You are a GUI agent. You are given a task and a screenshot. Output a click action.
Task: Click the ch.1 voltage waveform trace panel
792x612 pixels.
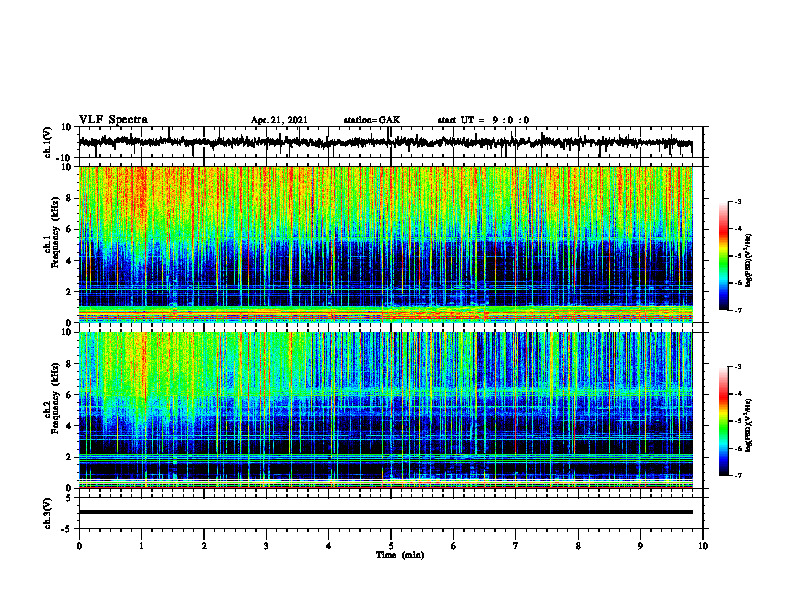pyautogui.click(x=391, y=142)
